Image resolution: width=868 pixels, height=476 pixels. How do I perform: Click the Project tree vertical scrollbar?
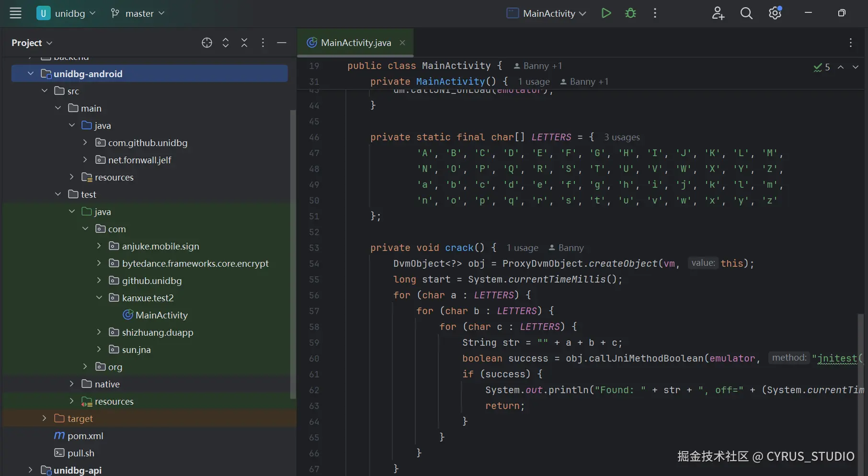[x=293, y=254]
